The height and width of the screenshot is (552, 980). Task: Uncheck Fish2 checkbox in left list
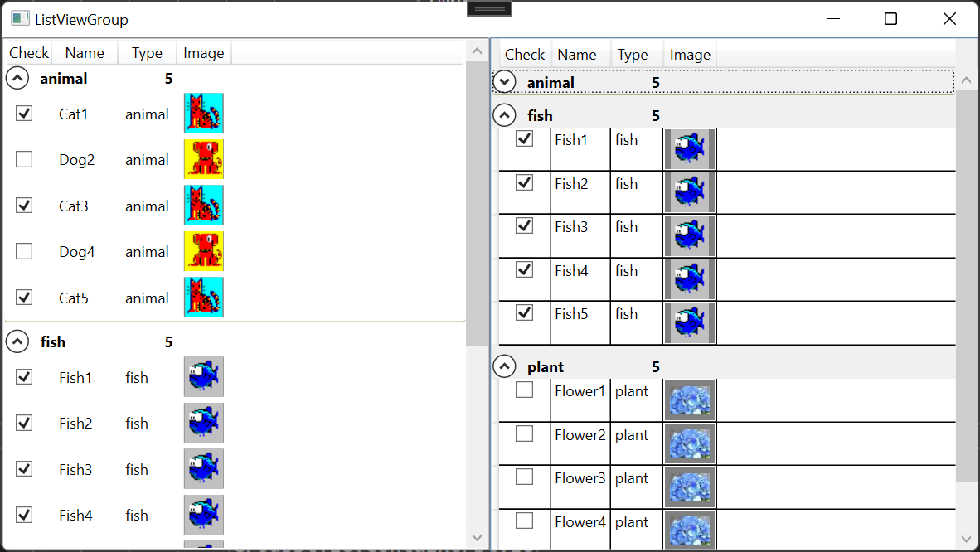(24, 423)
